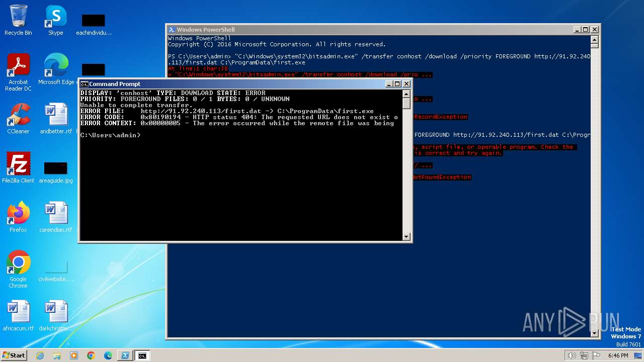
Task: Select the careindian.rtf document icon
Action: (55, 217)
